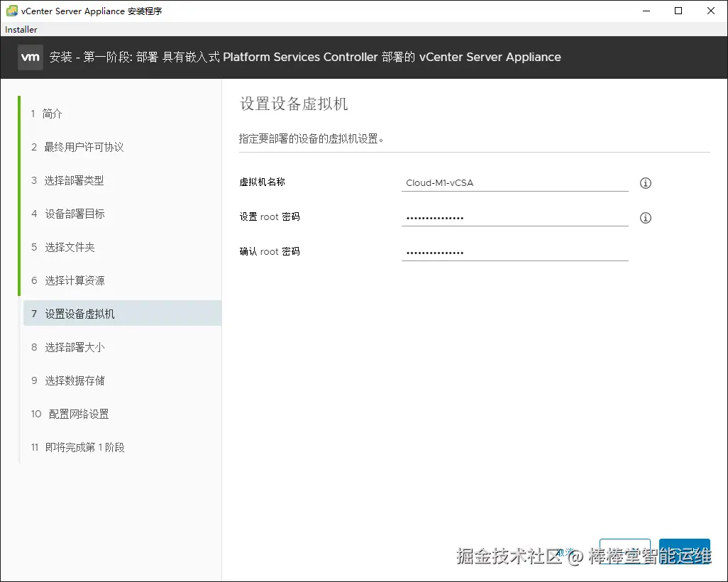
Task: Select step 11 即将完成第 1 阶段
Action: [x=77, y=448]
